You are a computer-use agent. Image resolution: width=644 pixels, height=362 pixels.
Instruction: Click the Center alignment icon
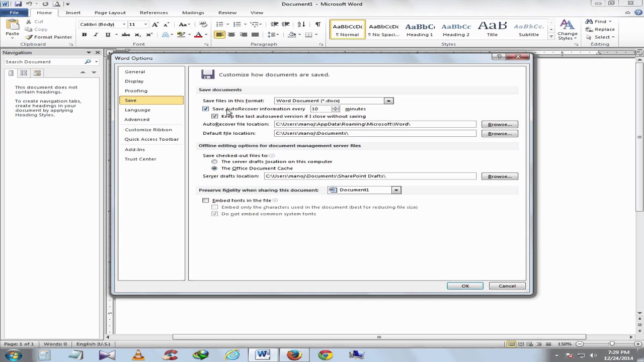[x=231, y=35]
